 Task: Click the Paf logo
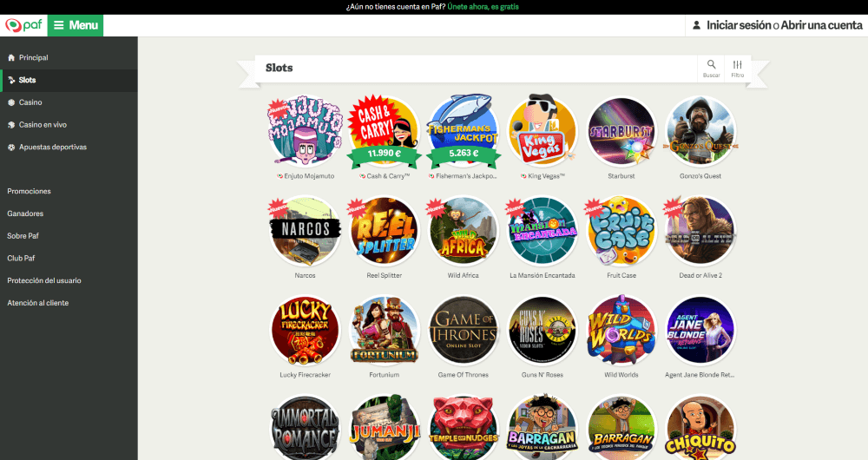(23, 25)
